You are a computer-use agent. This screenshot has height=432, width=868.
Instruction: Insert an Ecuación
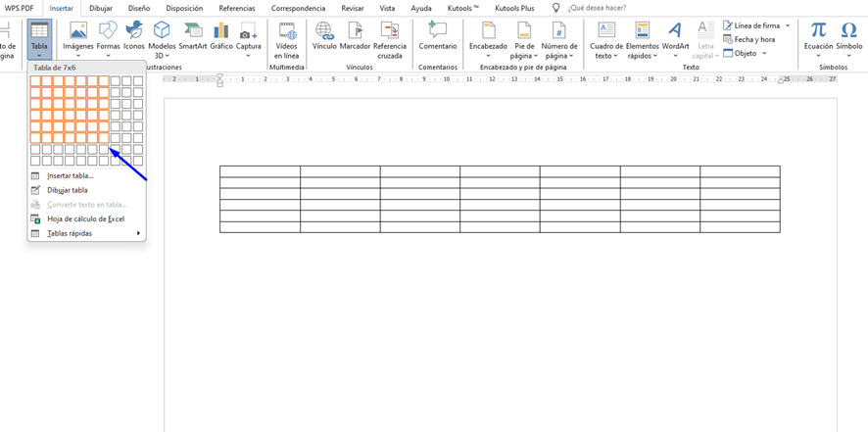point(818,40)
